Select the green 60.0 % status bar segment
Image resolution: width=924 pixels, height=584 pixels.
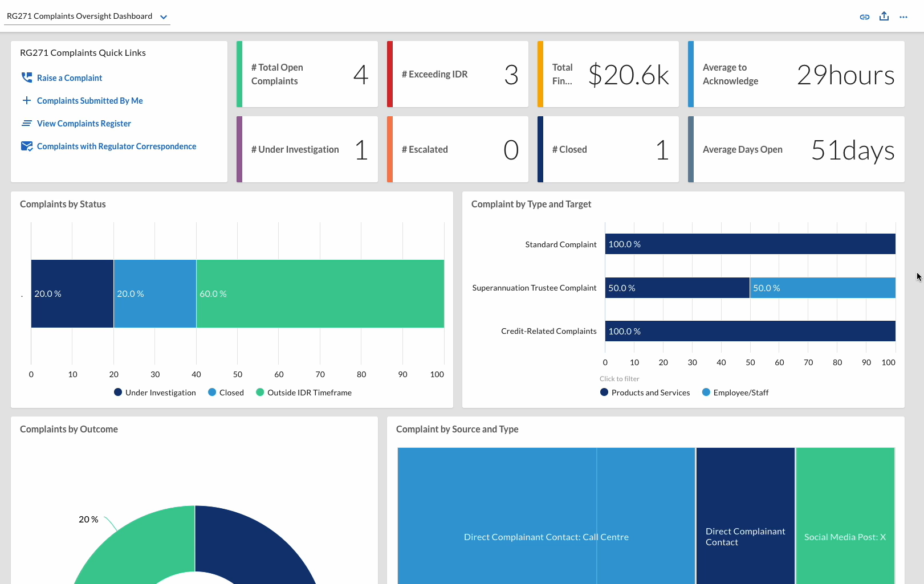tap(320, 293)
